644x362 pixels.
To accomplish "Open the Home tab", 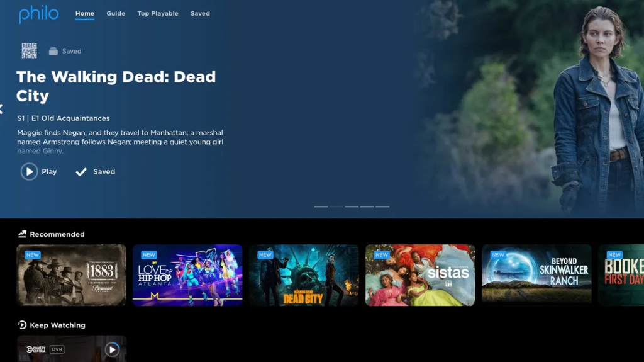I will pos(85,14).
